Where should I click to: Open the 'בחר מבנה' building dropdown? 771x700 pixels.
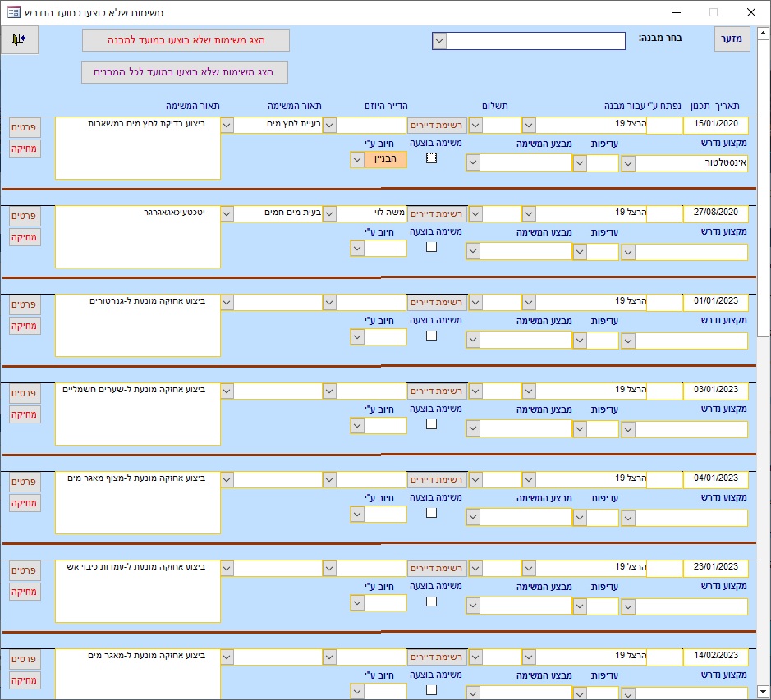[439, 41]
